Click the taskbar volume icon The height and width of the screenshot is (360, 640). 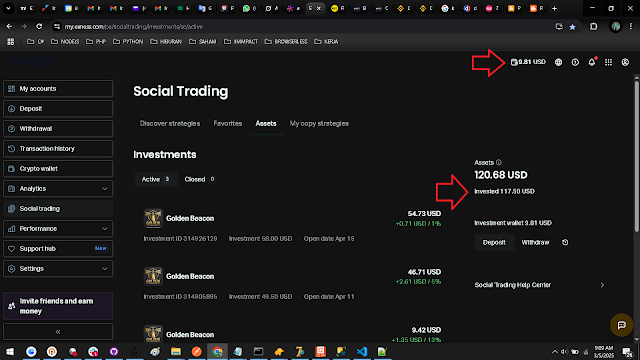coord(564,352)
